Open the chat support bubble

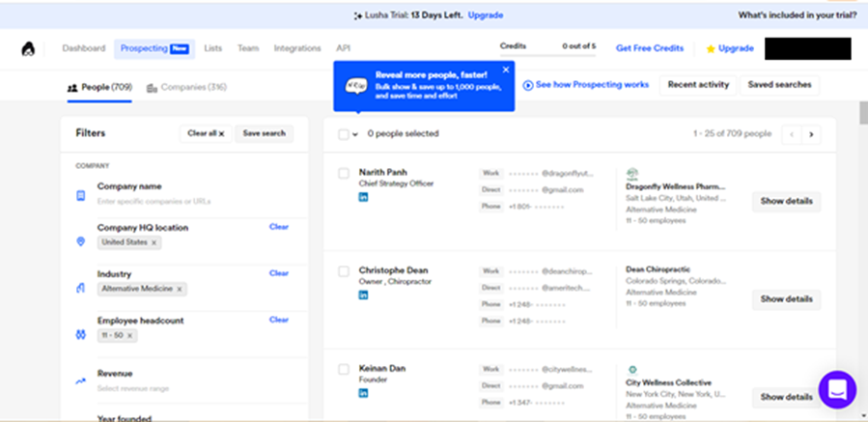click(837, 390)
